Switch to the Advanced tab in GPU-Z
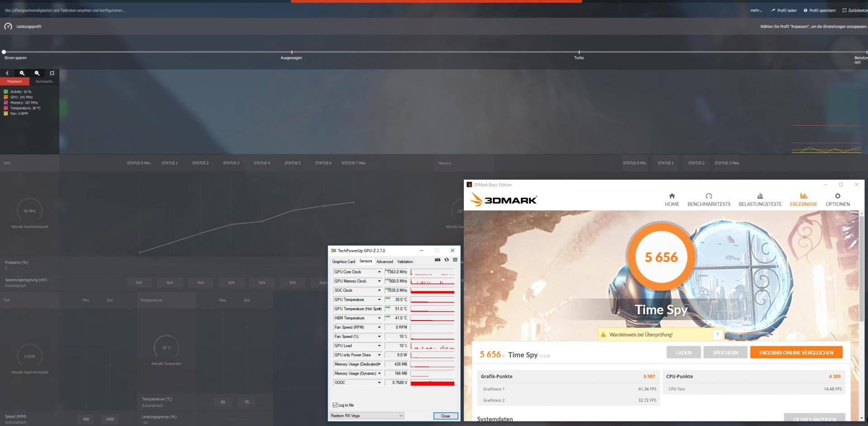The image size is (868, 426). point(385,261)
